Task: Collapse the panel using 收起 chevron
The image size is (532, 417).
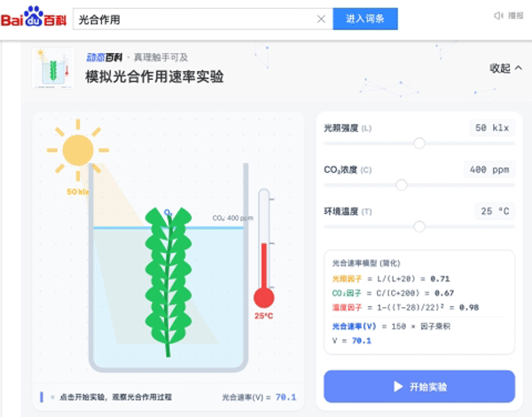Action: coord(506,68)
